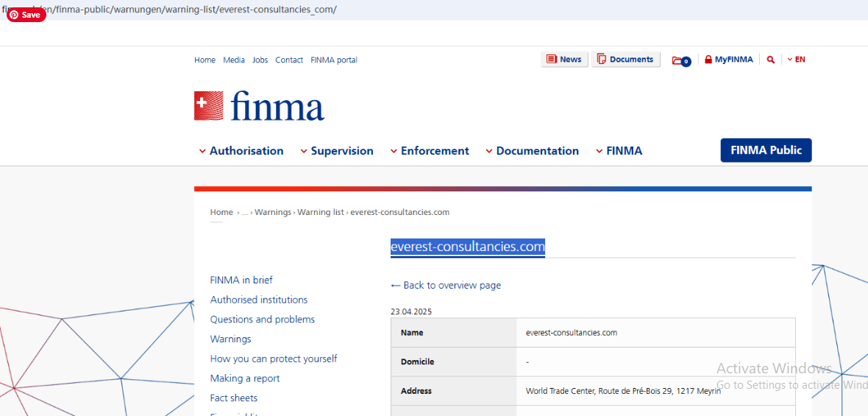
Task: Open the EN language dropdown
Action: point(796,59)
